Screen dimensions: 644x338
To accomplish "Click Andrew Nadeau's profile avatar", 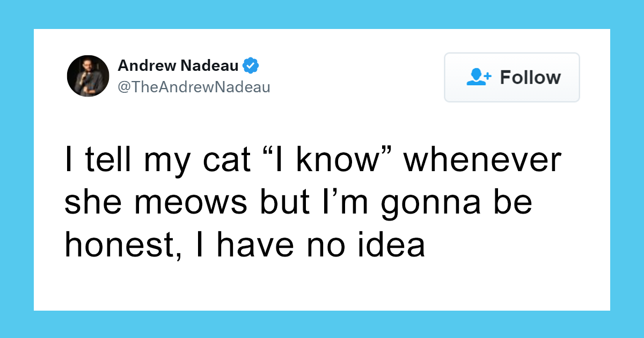I will click(x=88, y=76).
